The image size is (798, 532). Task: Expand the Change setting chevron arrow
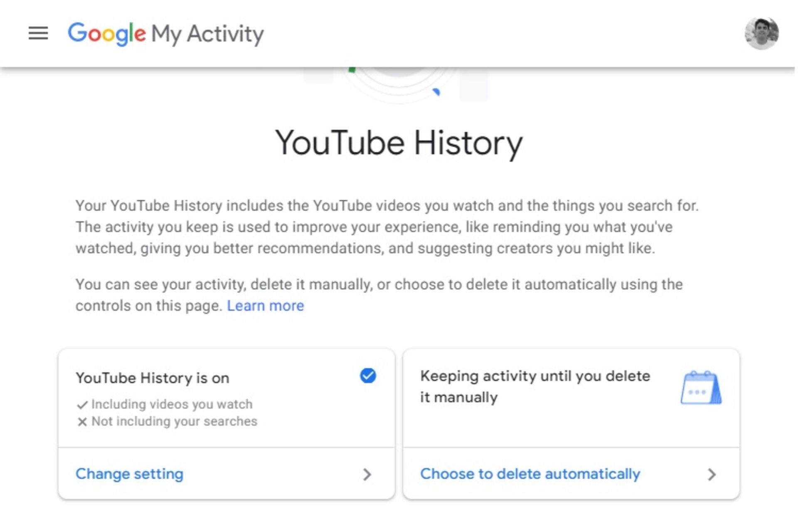pos(367,474)
